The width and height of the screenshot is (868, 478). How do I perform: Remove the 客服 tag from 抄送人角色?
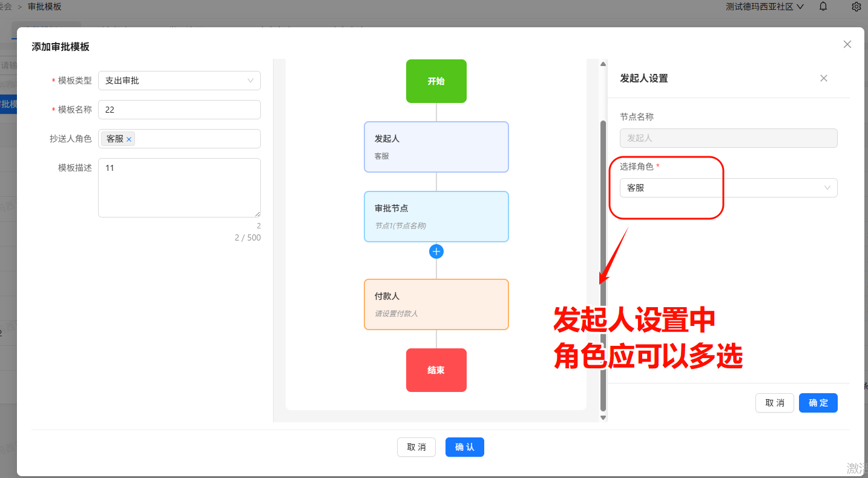[129, 139]
